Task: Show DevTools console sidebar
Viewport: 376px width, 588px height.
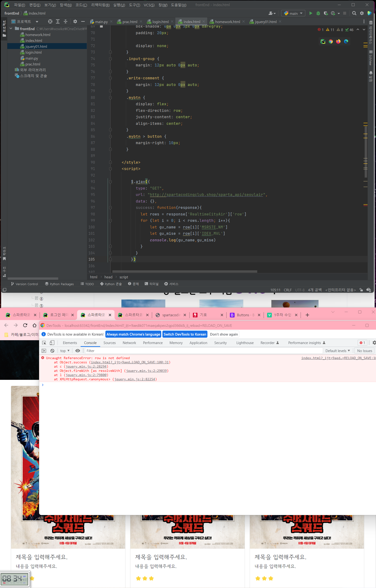Action: click(44, 351)
